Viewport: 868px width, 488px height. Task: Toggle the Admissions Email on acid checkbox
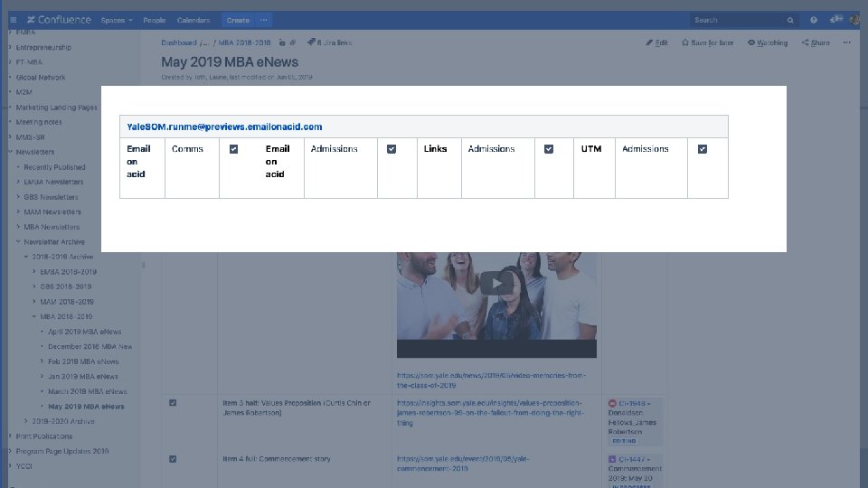[392, 149]
